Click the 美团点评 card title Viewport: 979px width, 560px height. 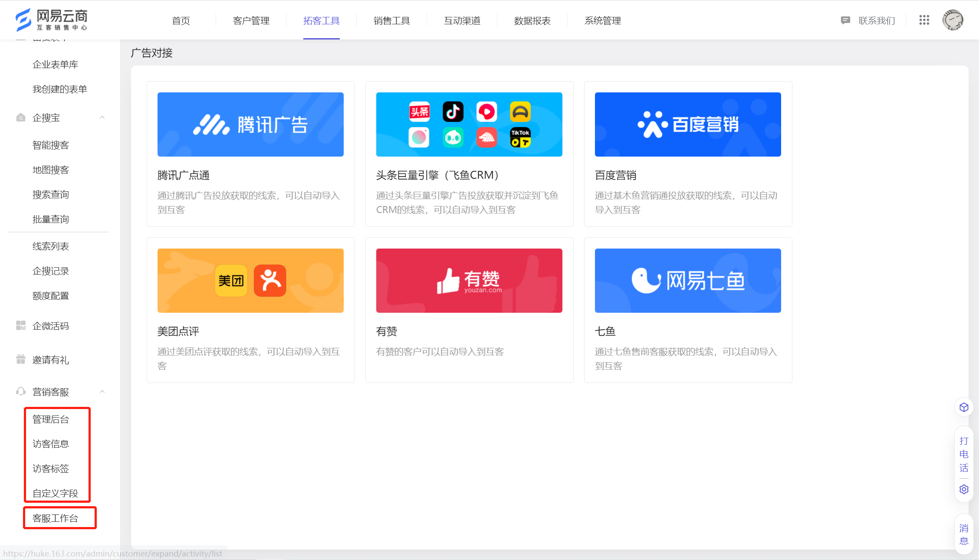(x=178, y=331)
